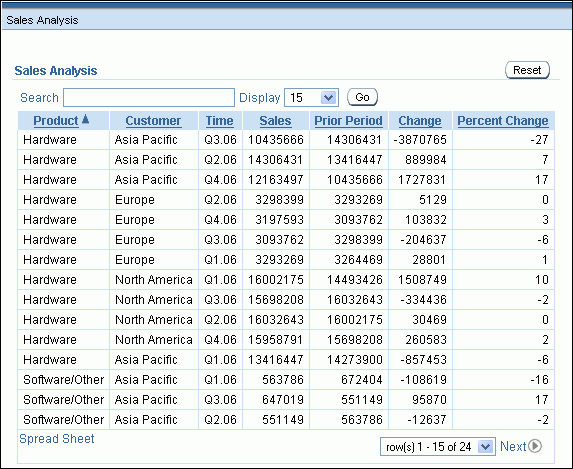Select the Prior Period value 14493426
This screenshot has width=573, height=469.
354,280
